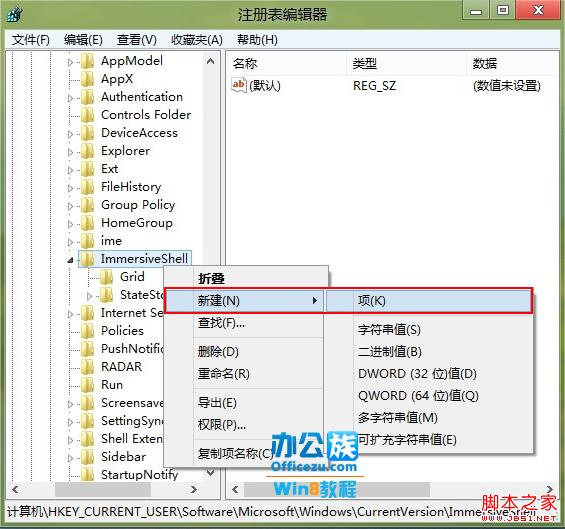The height and width of the screenshot is (529, 565).
Task: Open the 新建(N) submenu
Action: tap(244, 301)
